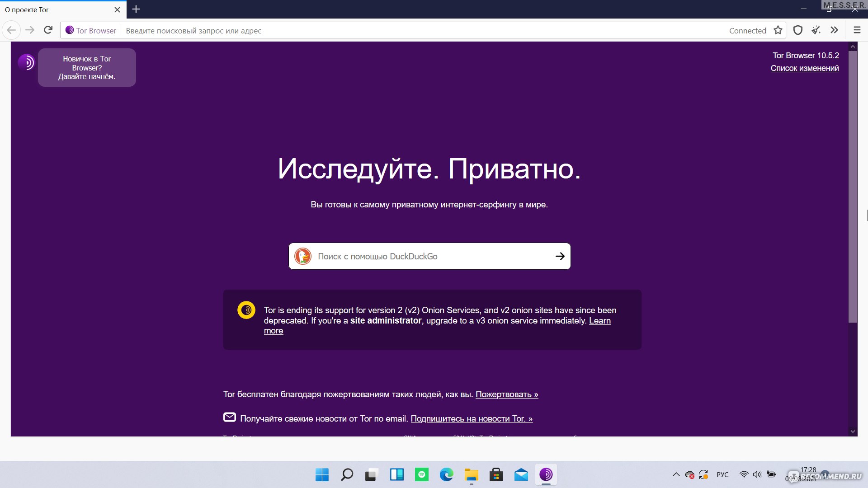The width and height of the screenshot is (868, 488).
Task: Click the Tor onion status icon in taskbar
Action: (546, 474)
